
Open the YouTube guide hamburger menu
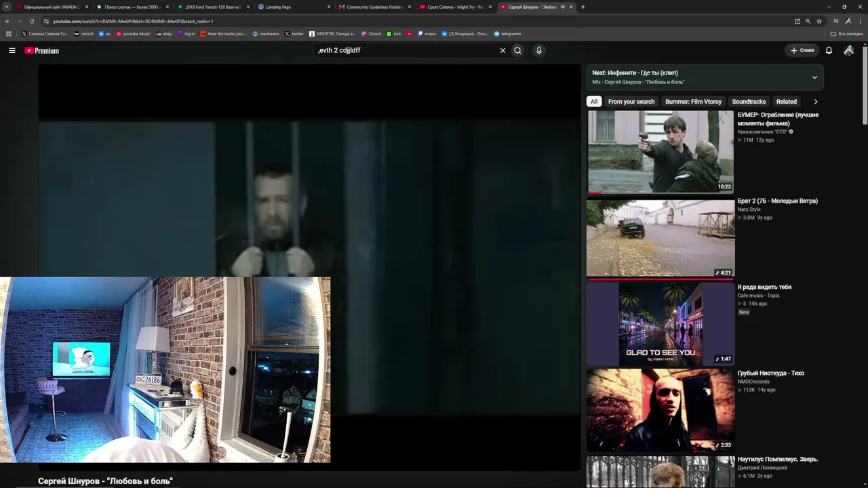pos(12,50)
